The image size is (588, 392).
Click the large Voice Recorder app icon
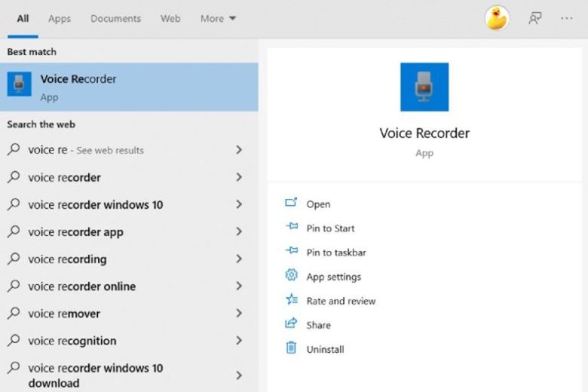[424, 87]
